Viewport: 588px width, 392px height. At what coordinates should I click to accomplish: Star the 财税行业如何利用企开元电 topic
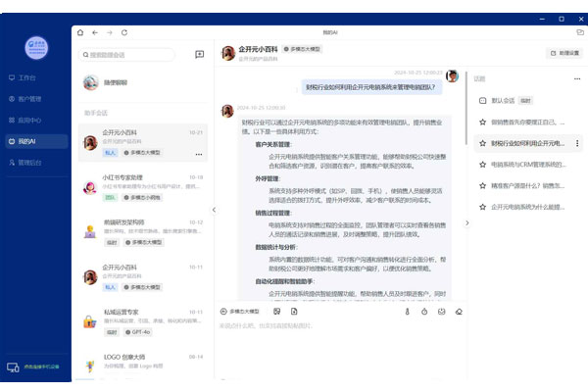[x=482, y=143]
